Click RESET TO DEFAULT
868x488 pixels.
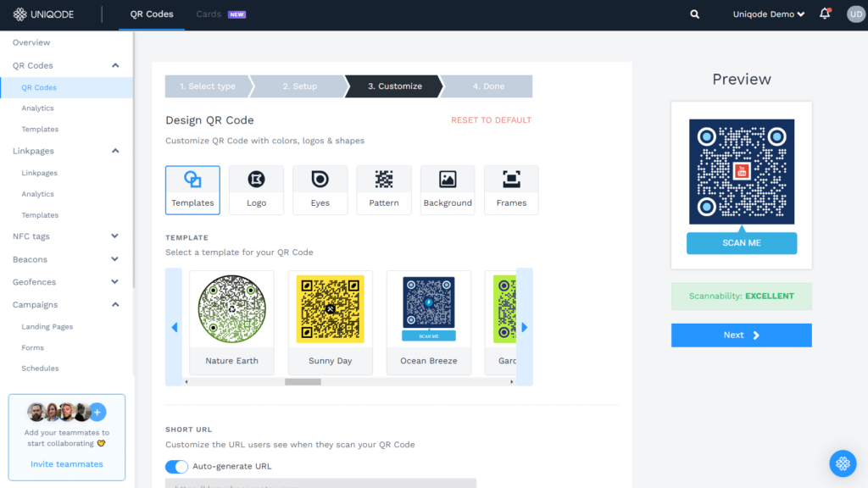pos(492,120)
